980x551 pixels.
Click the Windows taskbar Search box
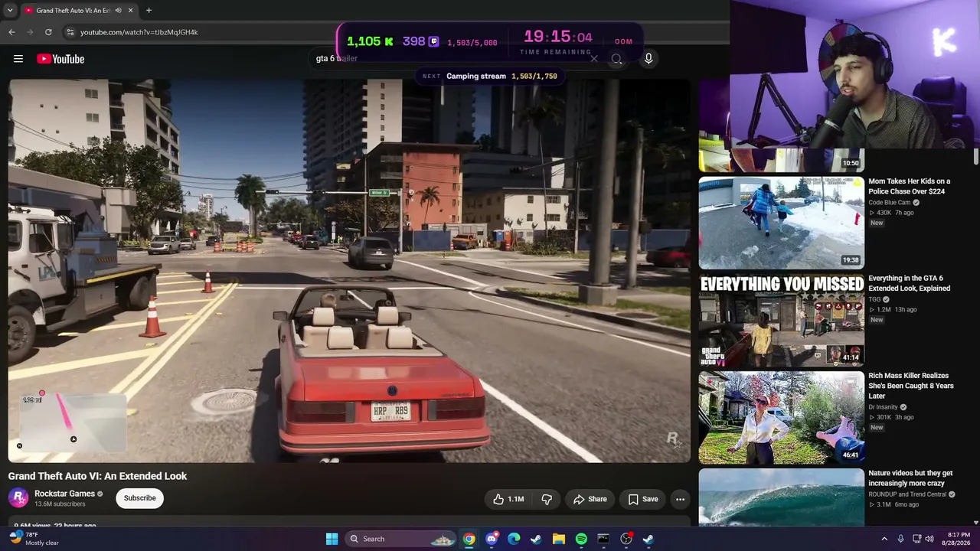pyautogui.click(x=401, y=539)
